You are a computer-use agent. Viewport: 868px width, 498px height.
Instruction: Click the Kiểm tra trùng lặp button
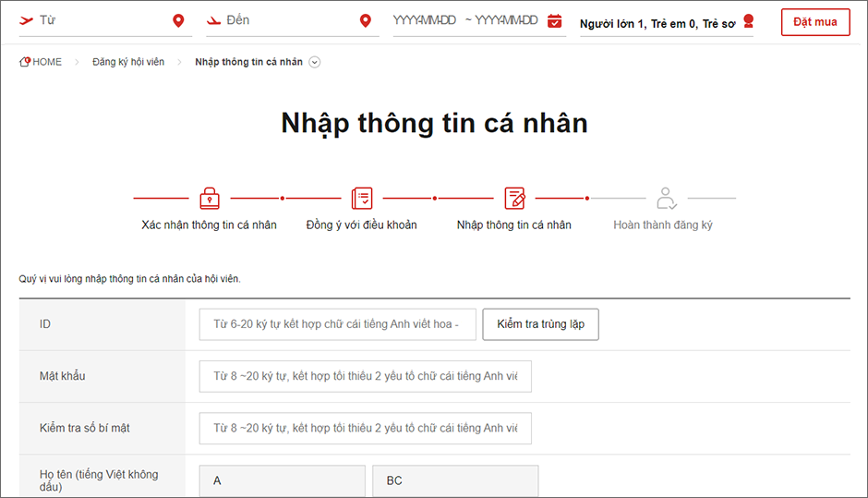click(x=540, y=324)
